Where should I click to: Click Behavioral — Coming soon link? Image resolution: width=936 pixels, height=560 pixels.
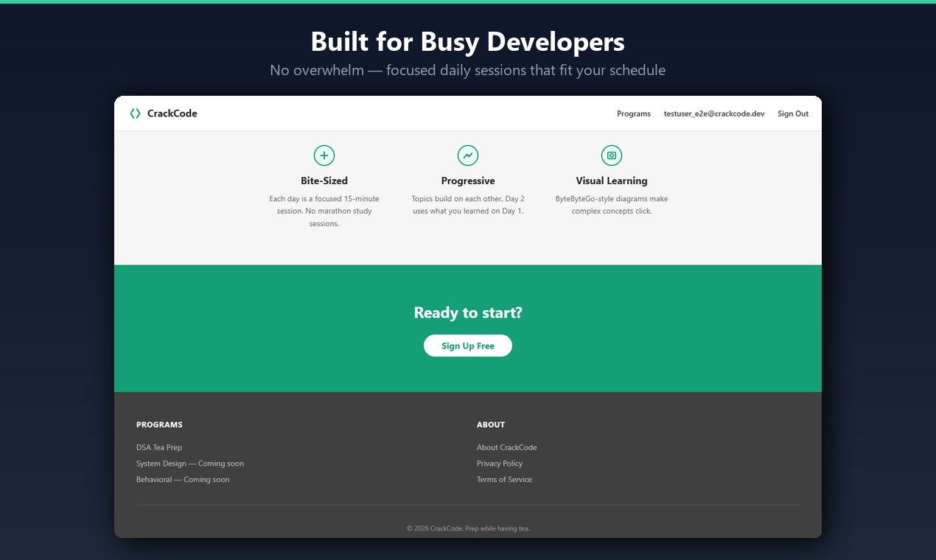click(x=183, y=480)
